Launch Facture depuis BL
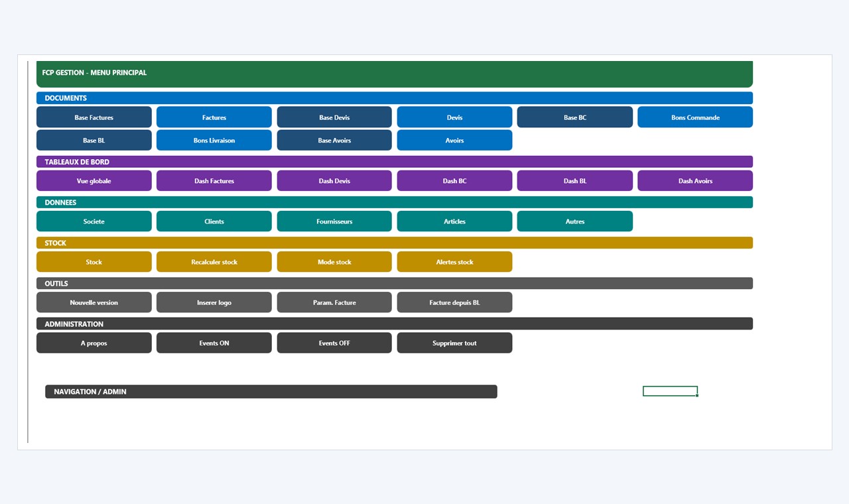This screenshot has width=849, height=504. 454,302
